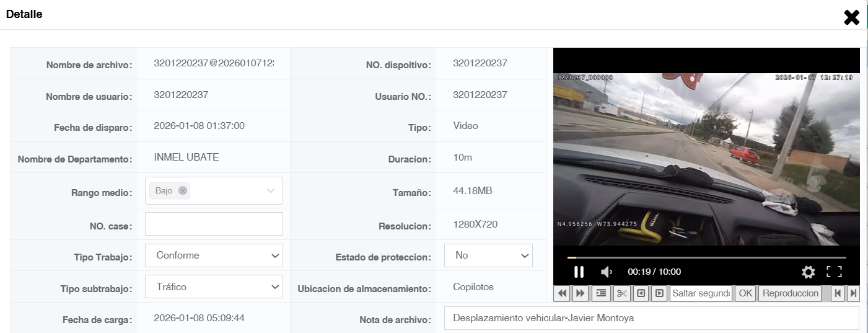The image size is (868, 333).
Task: Click the playback time 00:19 / 10:00
Action: tap(654, 272)
